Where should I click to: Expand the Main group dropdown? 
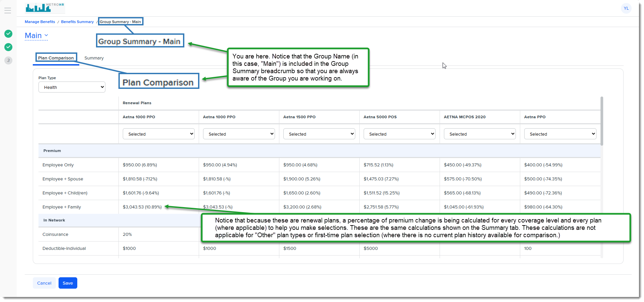36,36
